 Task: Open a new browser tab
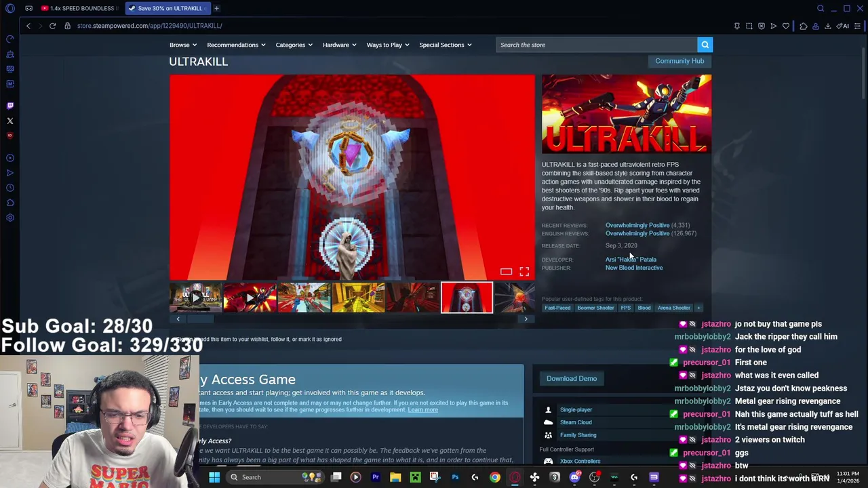coord(216,8)
